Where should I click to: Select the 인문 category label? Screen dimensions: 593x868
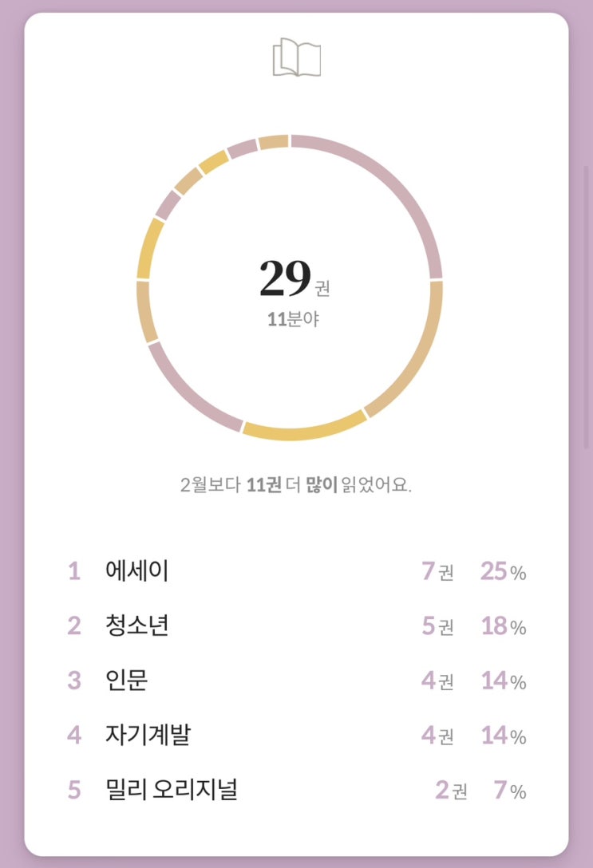coord(126,681)
